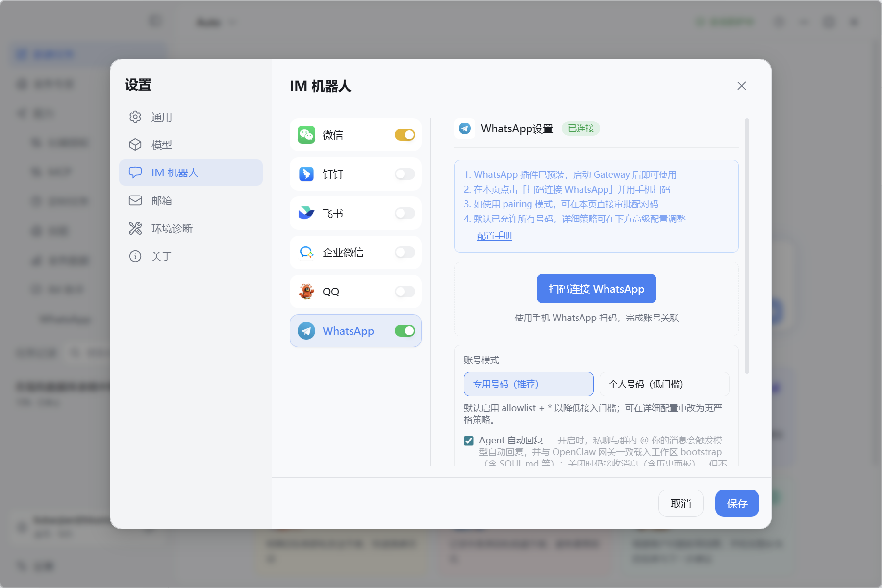Click the WhatsApp设置 panel scrollbar
Screen dimensions: 882x588
pos(747,246)
